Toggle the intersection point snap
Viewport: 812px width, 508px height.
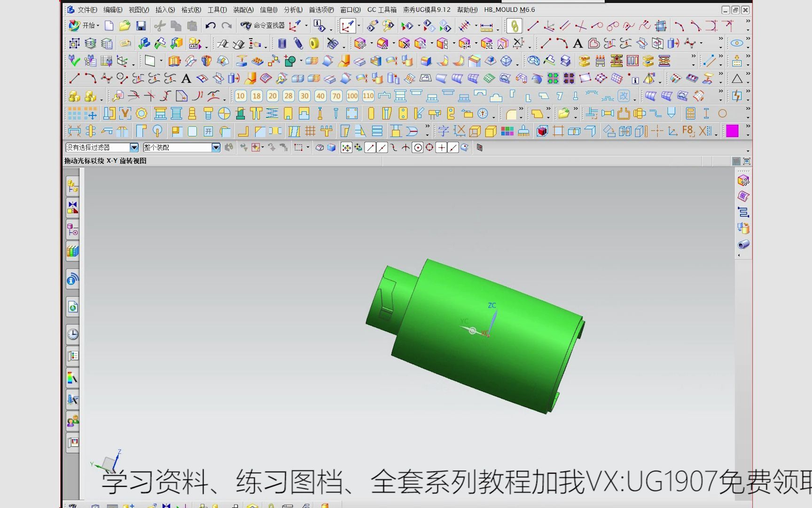(406, 147)
